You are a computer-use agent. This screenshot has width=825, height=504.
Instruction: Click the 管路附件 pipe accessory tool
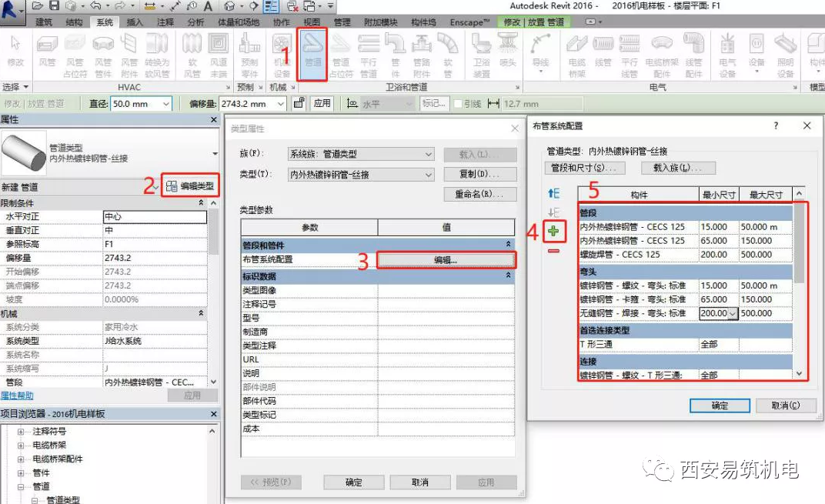point(422,55)
